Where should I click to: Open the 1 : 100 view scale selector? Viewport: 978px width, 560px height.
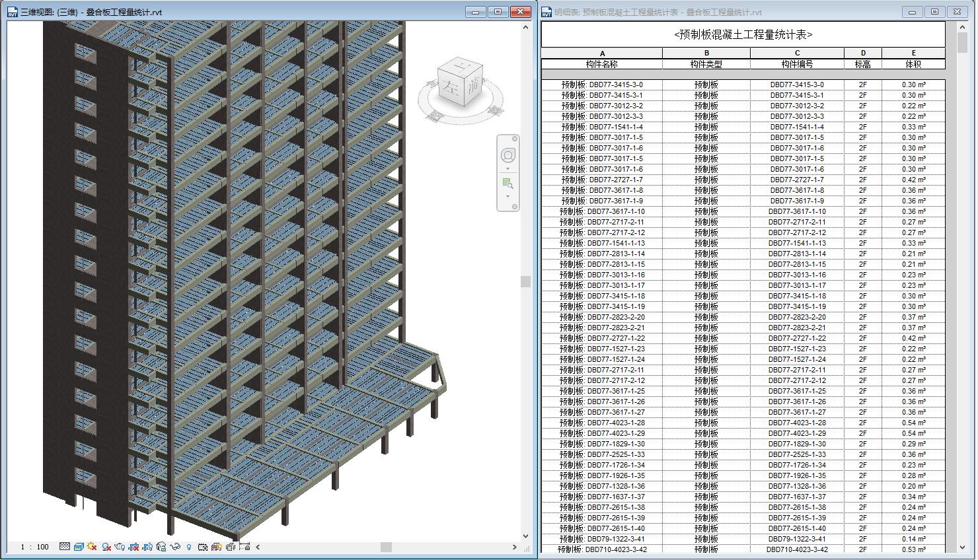(x=35, y=547)
